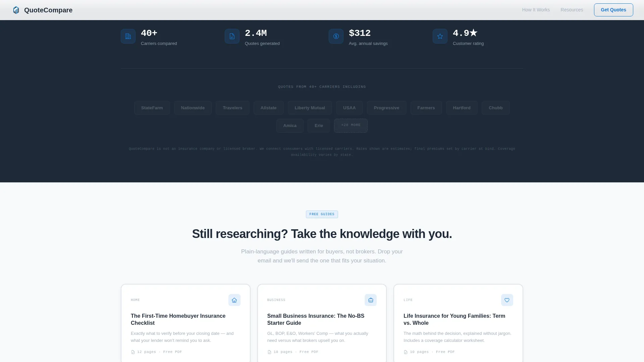Click the Business guide briefcase icon

tap(371, 300)
